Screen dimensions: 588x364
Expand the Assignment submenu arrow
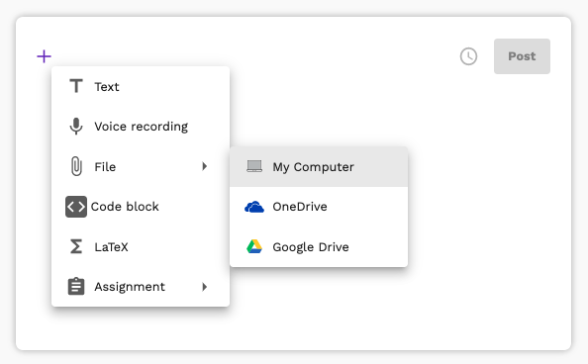[x=204, y=287]
